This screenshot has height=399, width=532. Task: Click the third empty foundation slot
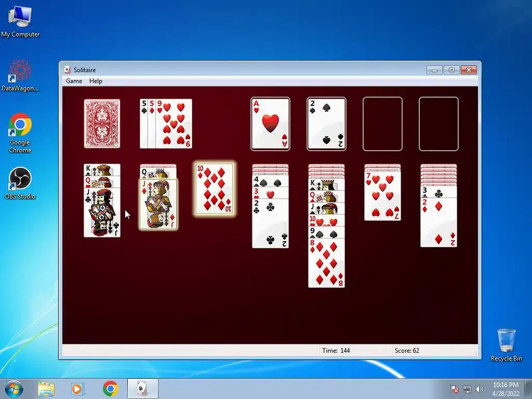point(382,124)
